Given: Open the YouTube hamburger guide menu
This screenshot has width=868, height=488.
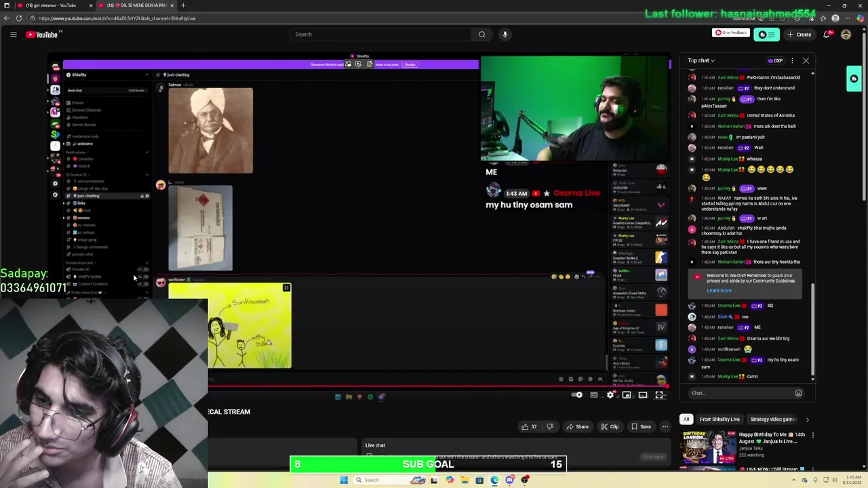Looking at the screenshot, I should click(13, 35).
